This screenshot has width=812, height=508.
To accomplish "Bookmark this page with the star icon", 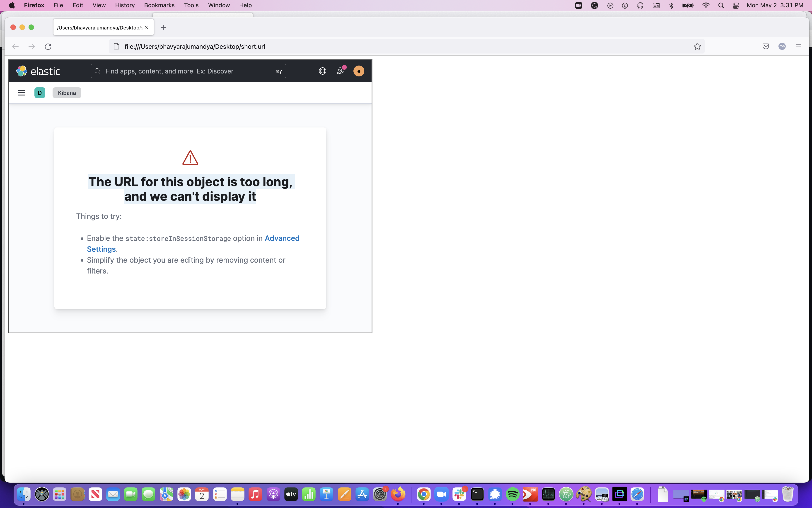I will pyautogui.click(x=697, y=46).
